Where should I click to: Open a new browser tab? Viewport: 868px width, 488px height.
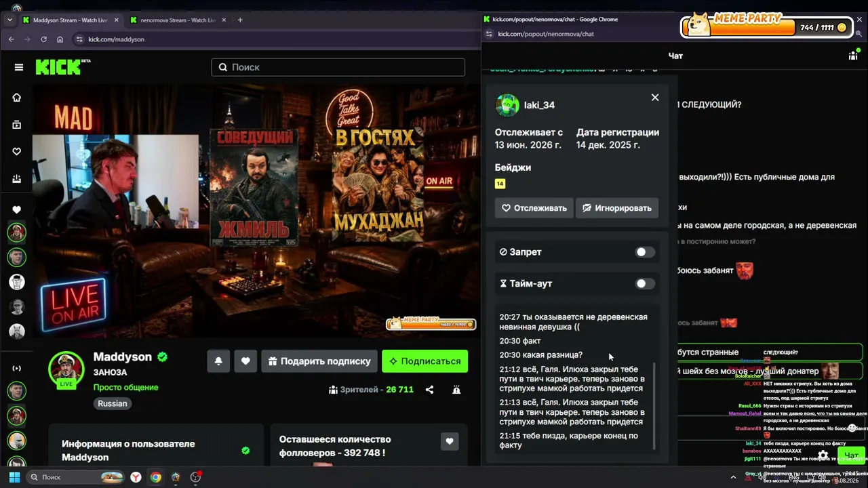240,20
